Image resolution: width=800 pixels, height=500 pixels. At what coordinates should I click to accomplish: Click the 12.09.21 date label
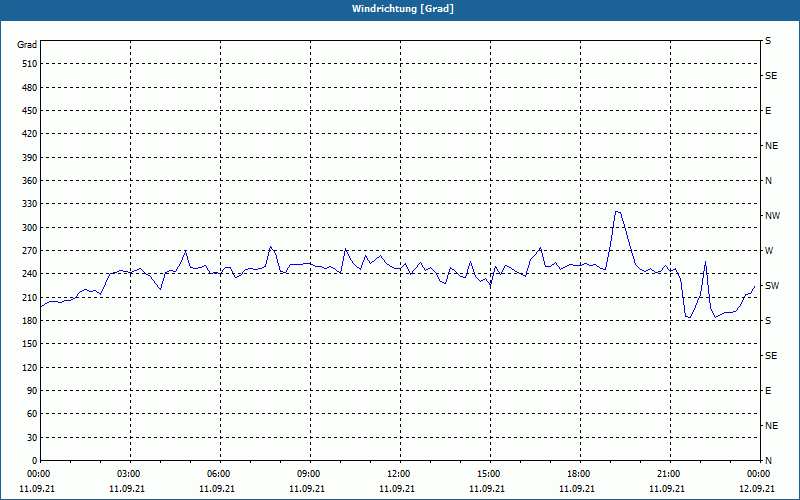tap(757, 489)
